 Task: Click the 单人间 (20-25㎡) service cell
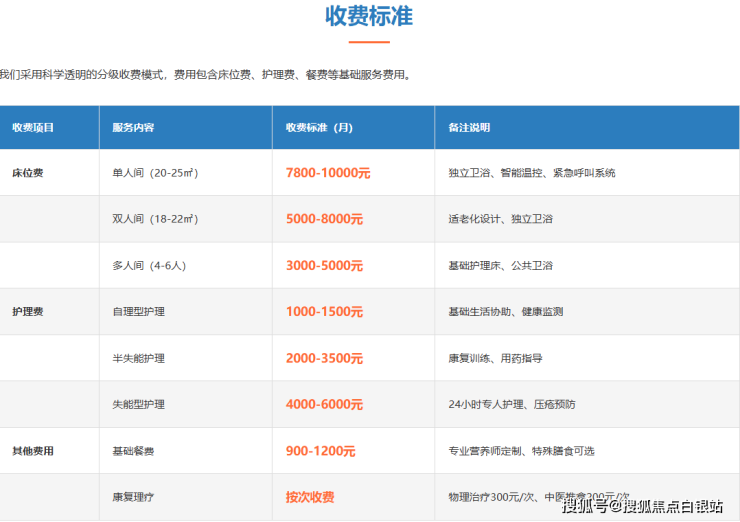click(156, 173)
